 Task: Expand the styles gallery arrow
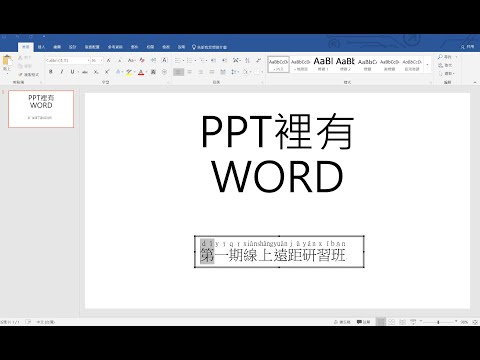coord(428,65)
